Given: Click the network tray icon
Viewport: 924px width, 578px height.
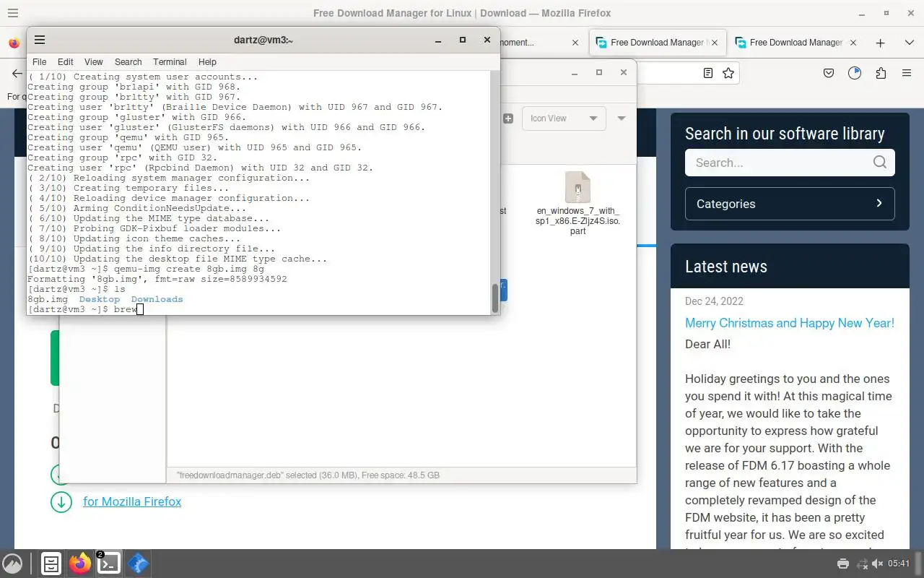Looking at the screenshot, I should coord(861,564).
